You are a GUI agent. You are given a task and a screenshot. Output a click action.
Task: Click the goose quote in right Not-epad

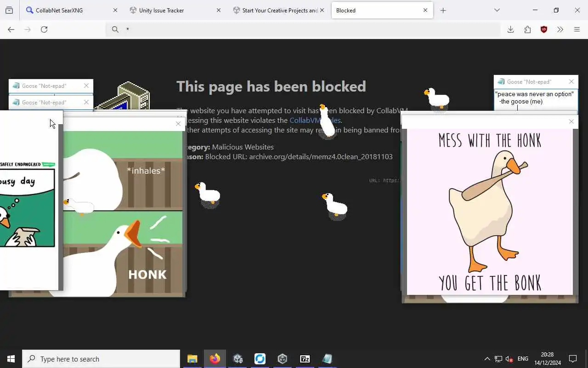[535, 98]
